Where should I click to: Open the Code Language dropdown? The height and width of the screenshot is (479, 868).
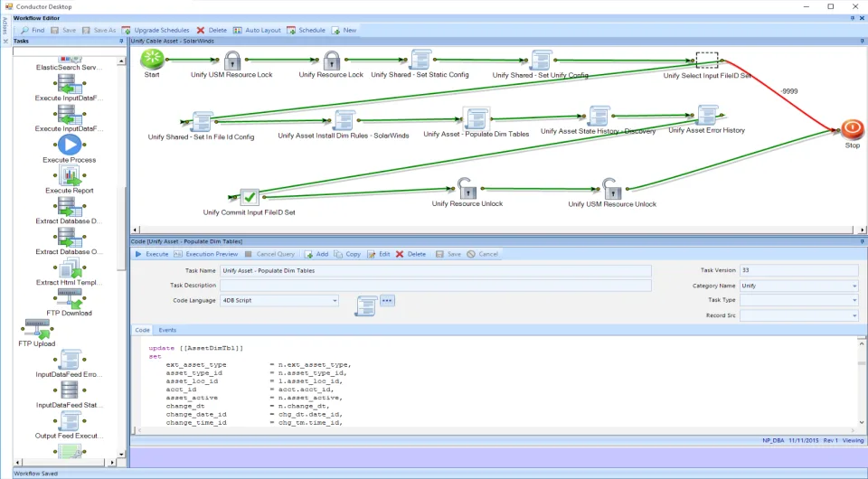[x=279, y=300]
